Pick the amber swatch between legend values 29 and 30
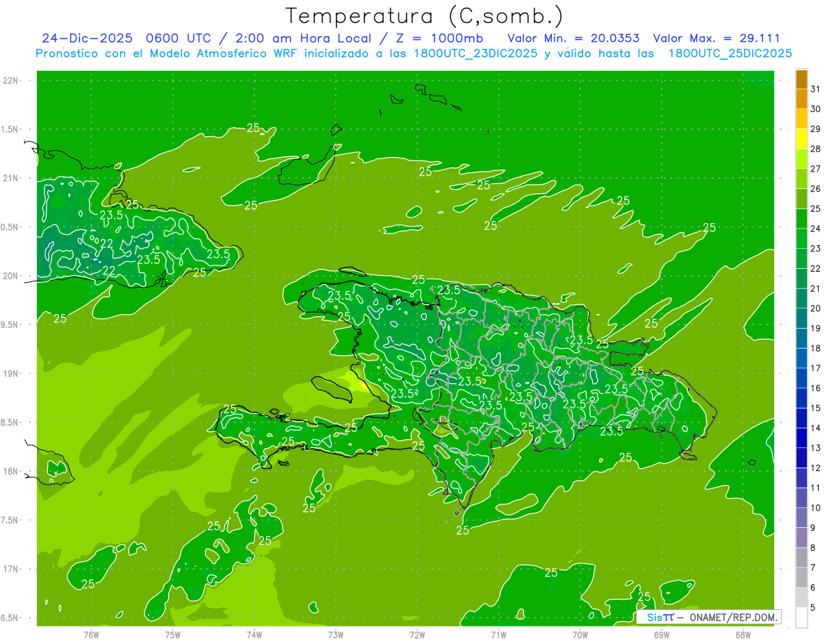The image size is (834, 644). [x=801, y=119]
